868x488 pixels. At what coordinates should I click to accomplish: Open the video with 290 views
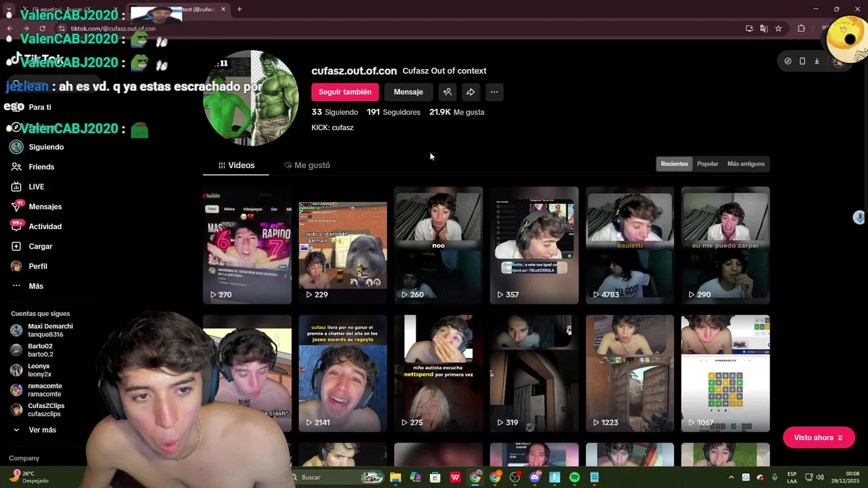click(x=726, y=245)
